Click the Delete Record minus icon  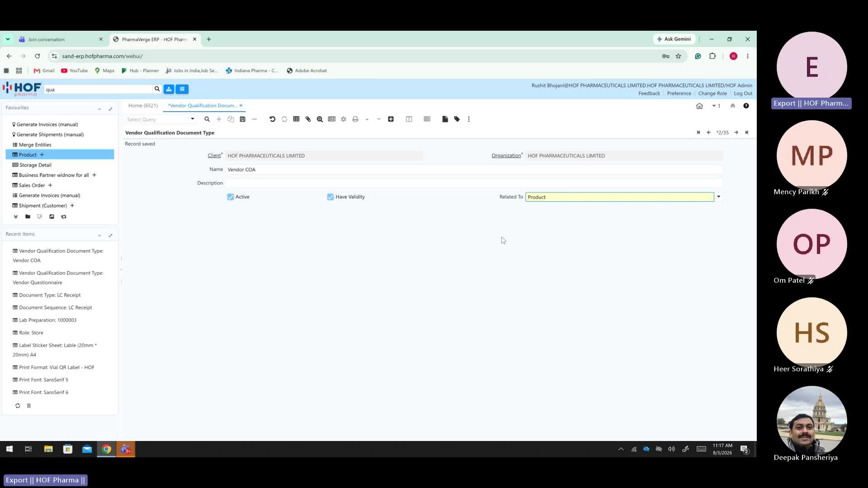[x=255, y=119]
